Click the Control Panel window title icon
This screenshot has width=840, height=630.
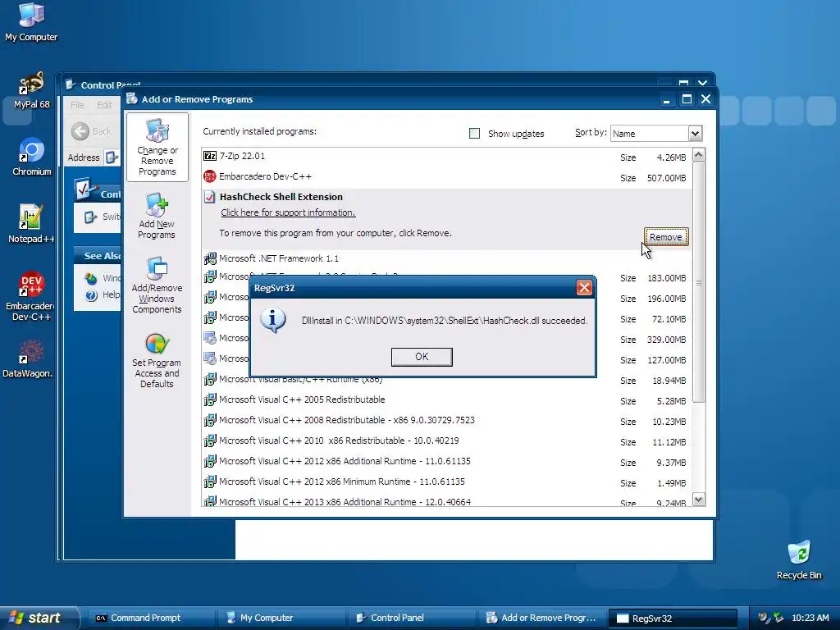71,84
